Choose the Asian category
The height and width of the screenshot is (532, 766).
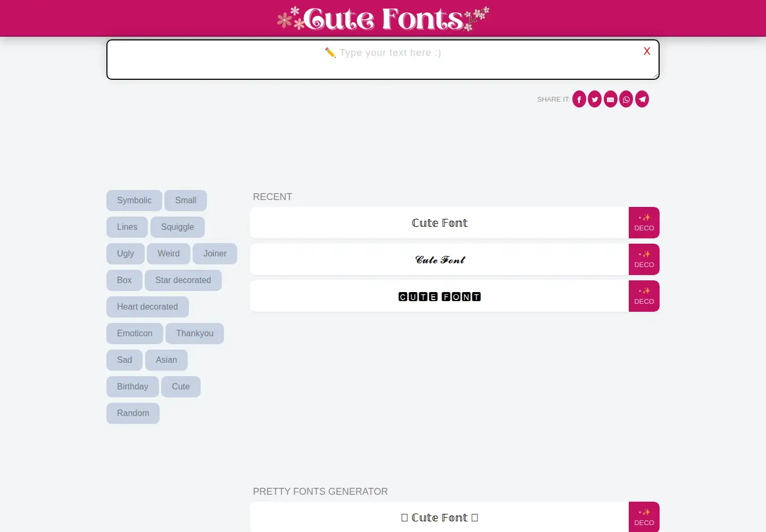pos(166,360)
